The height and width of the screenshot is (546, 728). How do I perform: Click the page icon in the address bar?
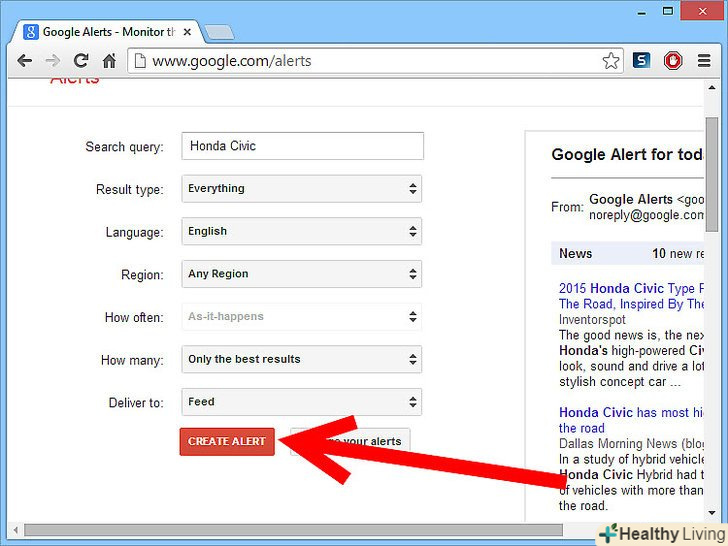pyautogui.click(x=140, y=61)
